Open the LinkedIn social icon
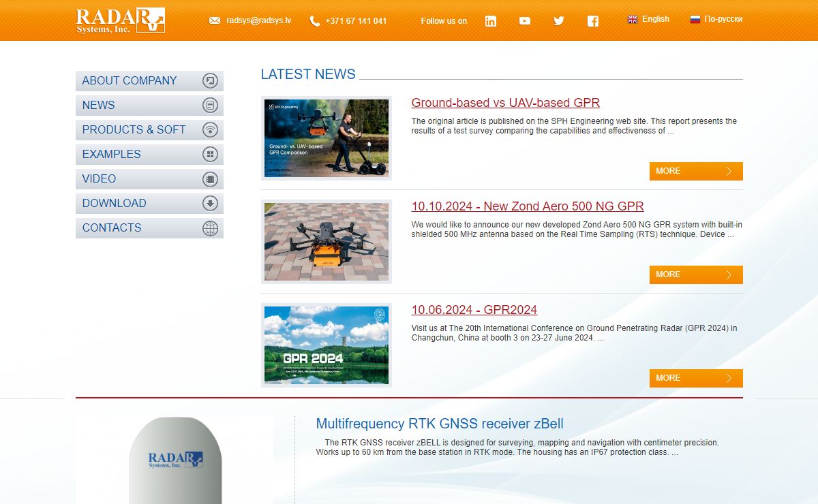This screenshot has height=504, width=818. point(491,21)
